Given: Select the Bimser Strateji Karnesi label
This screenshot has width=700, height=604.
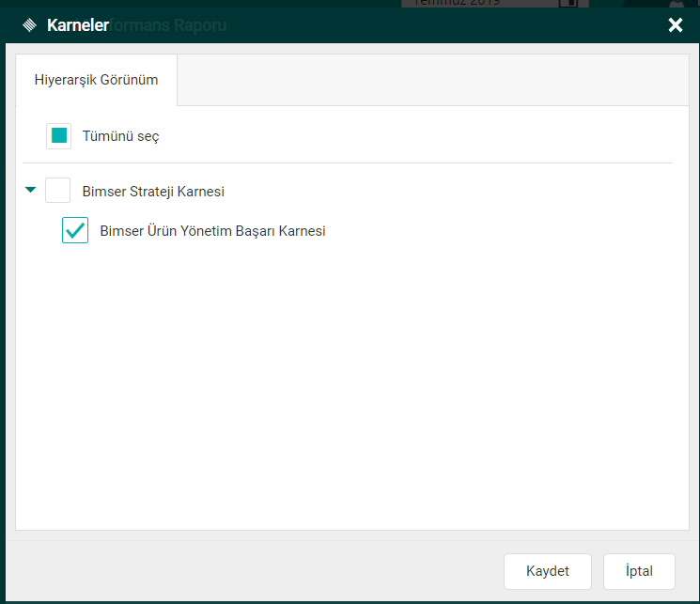Looking at the screenshot, I should tap(153, 192).
